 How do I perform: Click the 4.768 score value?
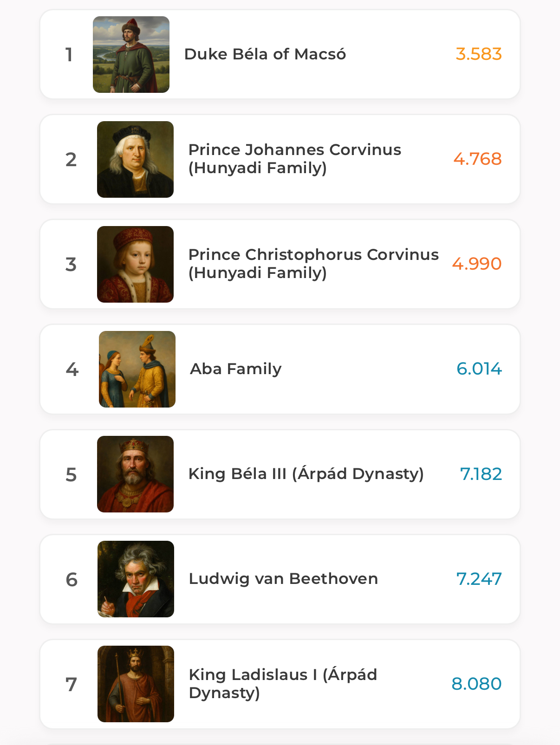point(477,159)
